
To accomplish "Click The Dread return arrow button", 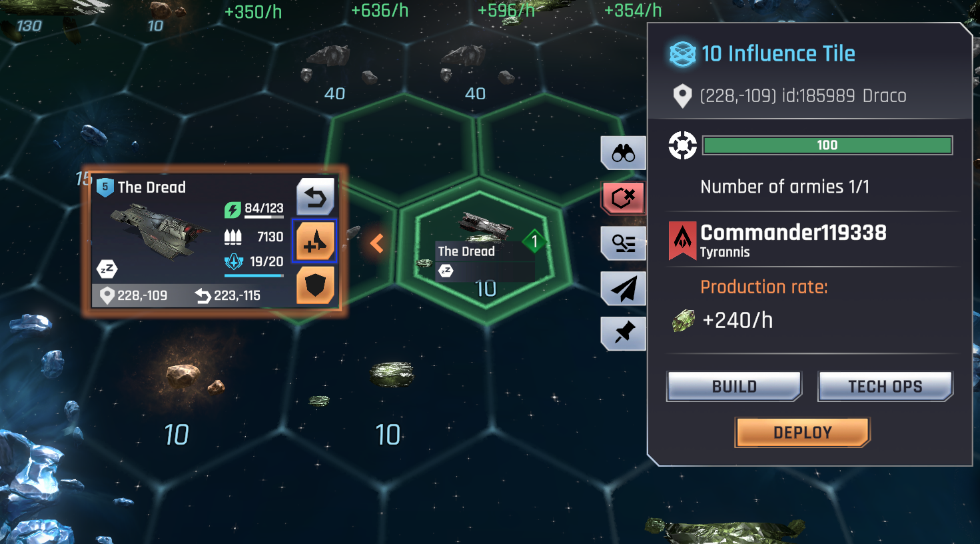I will [315, 197].
